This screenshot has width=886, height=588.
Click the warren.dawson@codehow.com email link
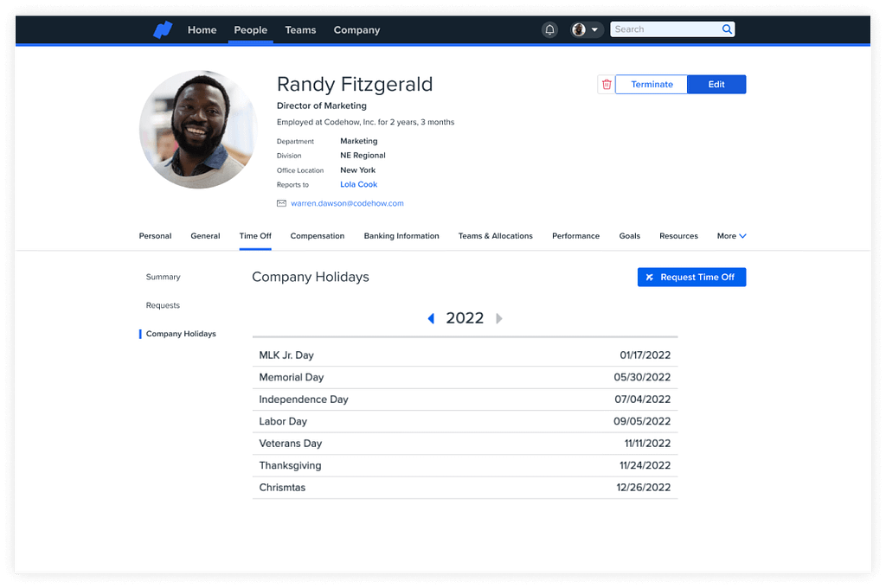pyautogui.click(x=347, y=203)
